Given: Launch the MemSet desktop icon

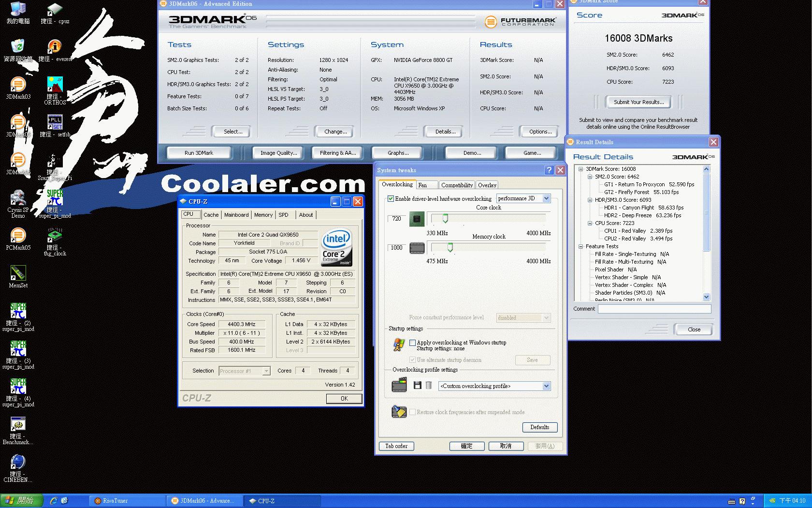Looking at the screenshot, I should pyautogui.click(x=18, y=277).
